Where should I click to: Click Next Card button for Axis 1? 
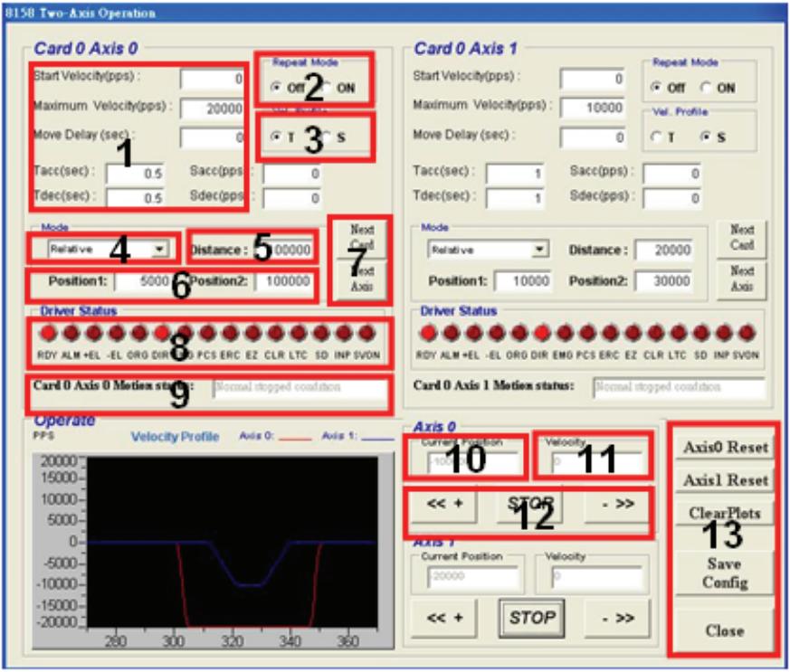click(742, 237)
